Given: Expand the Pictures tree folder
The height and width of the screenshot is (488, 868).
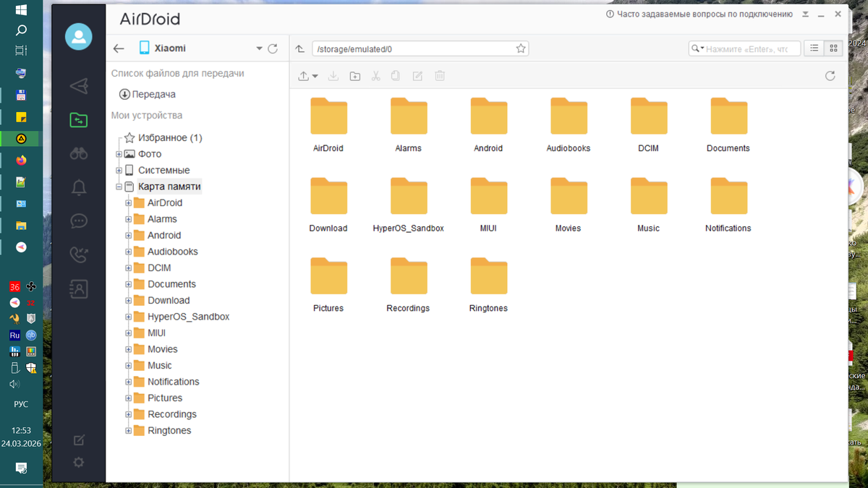Looking at the screenshot, I should (x=128, y=398).
